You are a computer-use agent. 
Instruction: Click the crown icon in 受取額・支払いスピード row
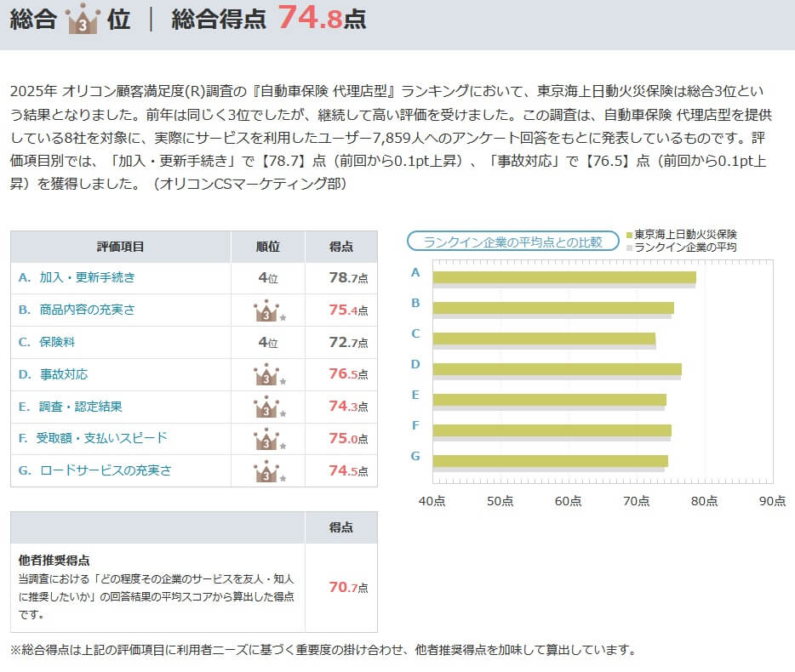266,439
